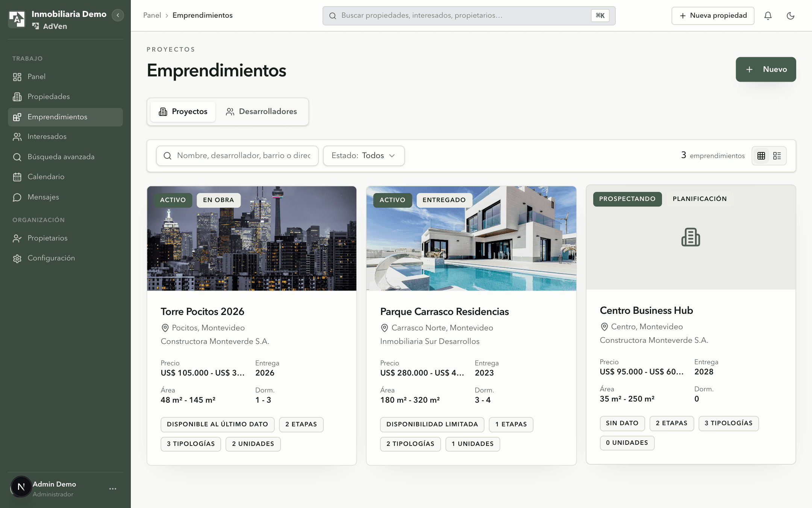Open the Parque Carrasco Residencias house image
Screen dimensions: 812x508
coord(471,239)
